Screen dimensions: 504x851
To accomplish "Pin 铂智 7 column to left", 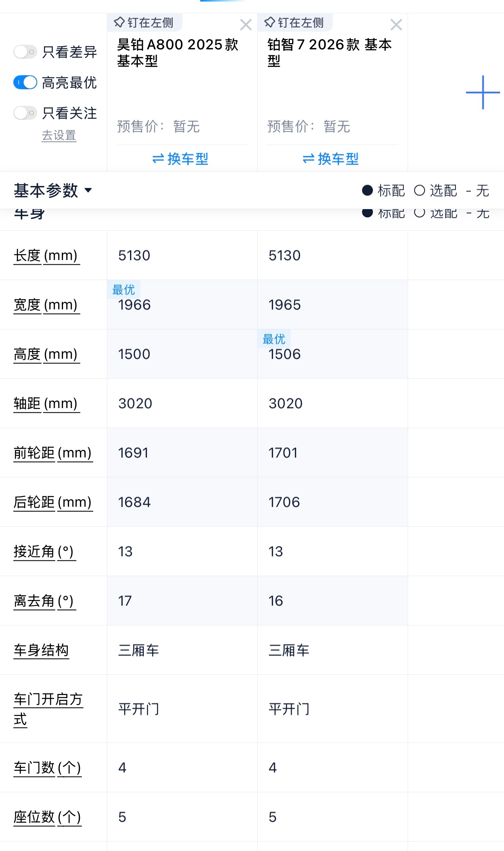I will pyautogui.click(x=294, y=23).
